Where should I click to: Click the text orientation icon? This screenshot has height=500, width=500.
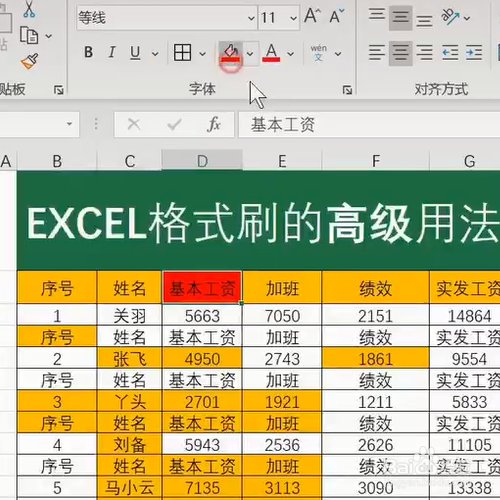pyautogui.click(x=450, y=17)
